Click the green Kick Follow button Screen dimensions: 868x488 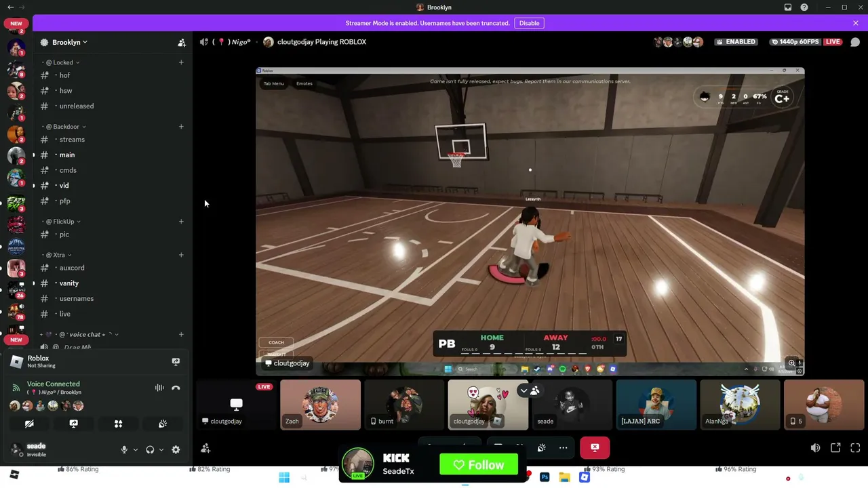tap(479, 465)
